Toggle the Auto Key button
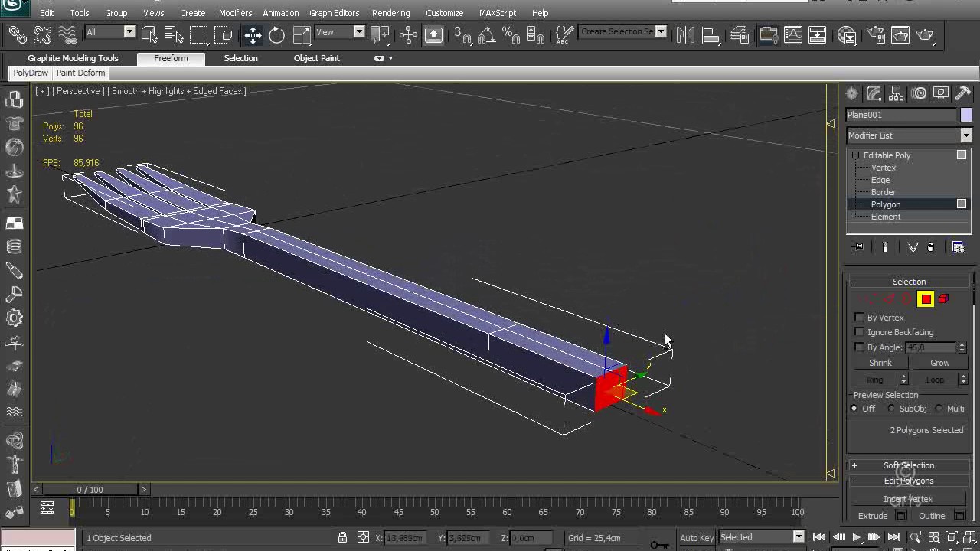The height and width of the screenshot is (551, 980). pyautogui.click(x=697, y=537)
